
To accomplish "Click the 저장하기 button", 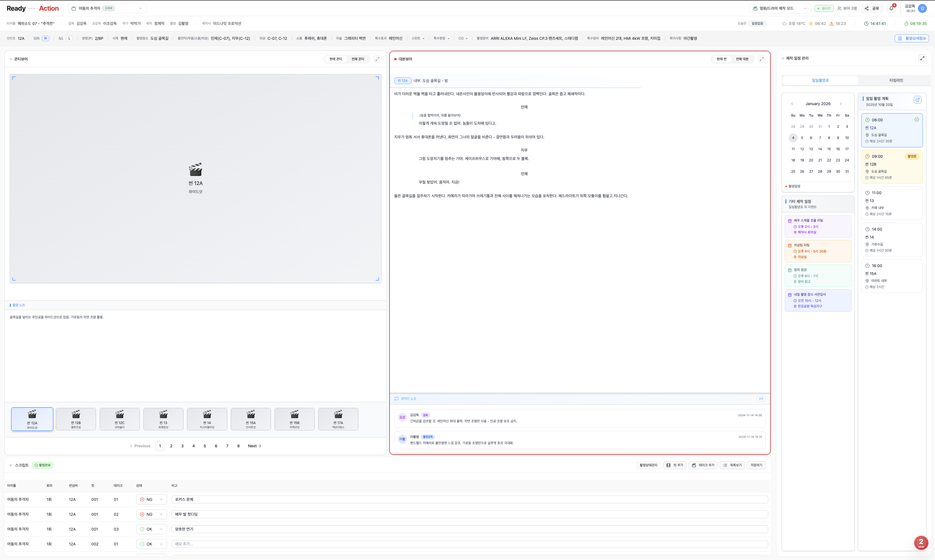I will pyautogui.click(x=756, y=465).
